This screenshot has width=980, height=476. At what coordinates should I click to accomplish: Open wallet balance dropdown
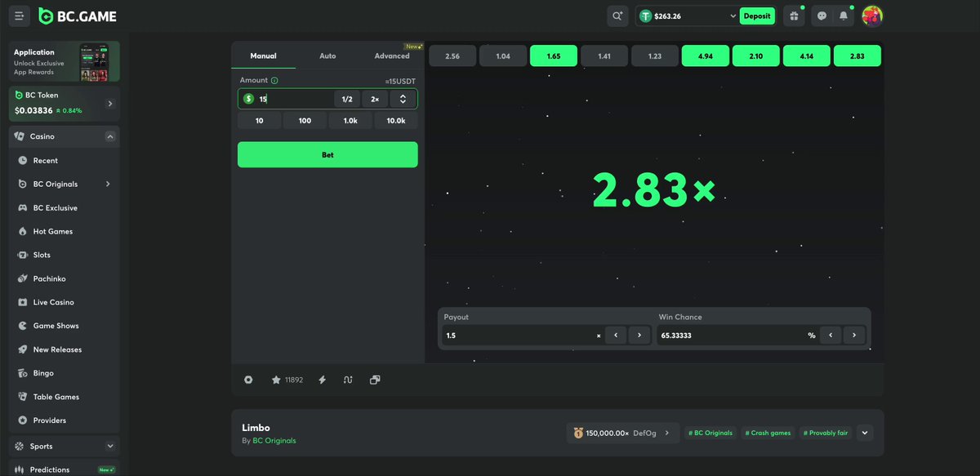click(733, 16)
